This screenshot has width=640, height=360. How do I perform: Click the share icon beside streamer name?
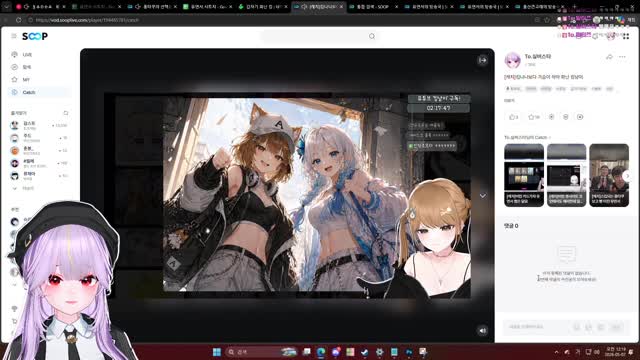pos(609,57)
